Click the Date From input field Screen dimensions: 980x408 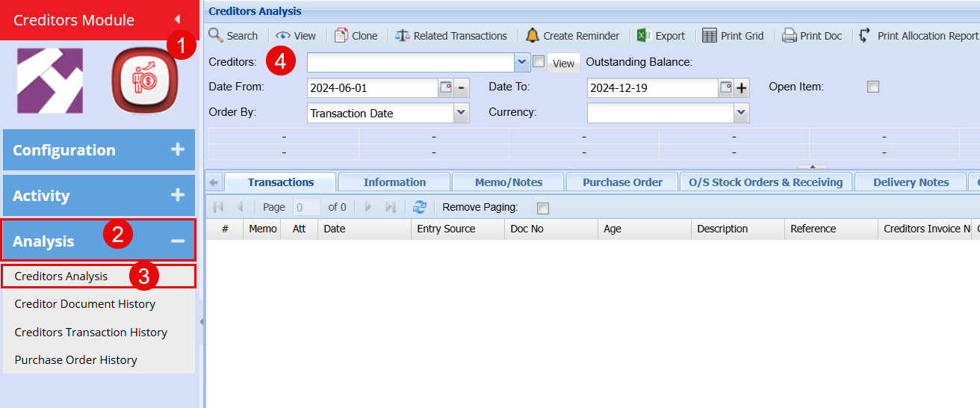pos(372,87)
